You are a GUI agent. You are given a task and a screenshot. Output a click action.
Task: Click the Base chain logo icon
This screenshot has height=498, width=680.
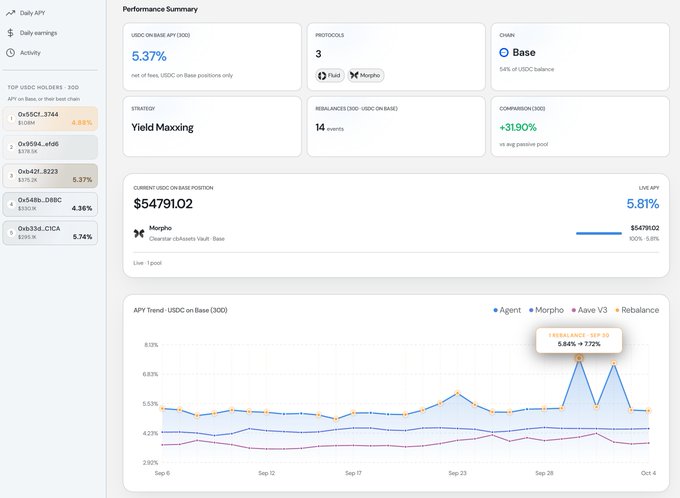pos(504,52)
